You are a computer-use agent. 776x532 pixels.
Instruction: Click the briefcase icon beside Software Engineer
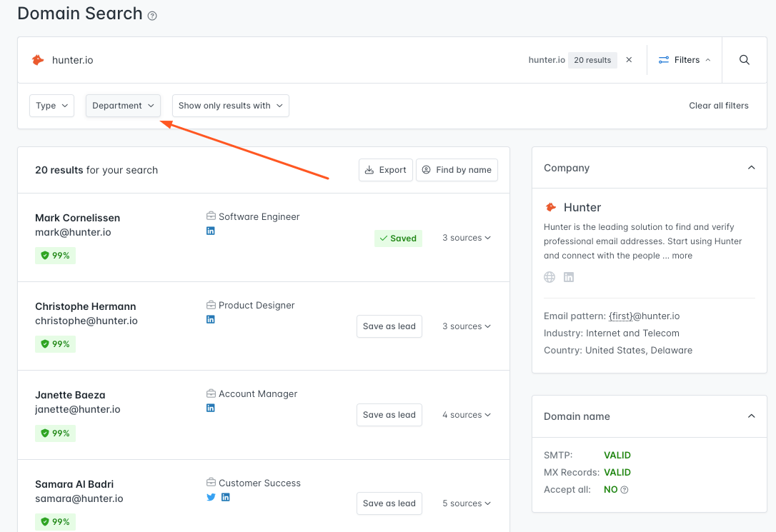pyautogui.click(x=211, y=216)
